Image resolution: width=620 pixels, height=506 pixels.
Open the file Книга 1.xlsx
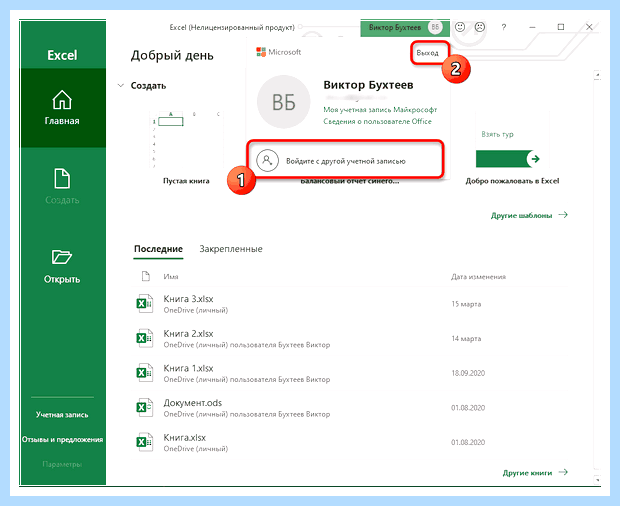click(188, 368)
